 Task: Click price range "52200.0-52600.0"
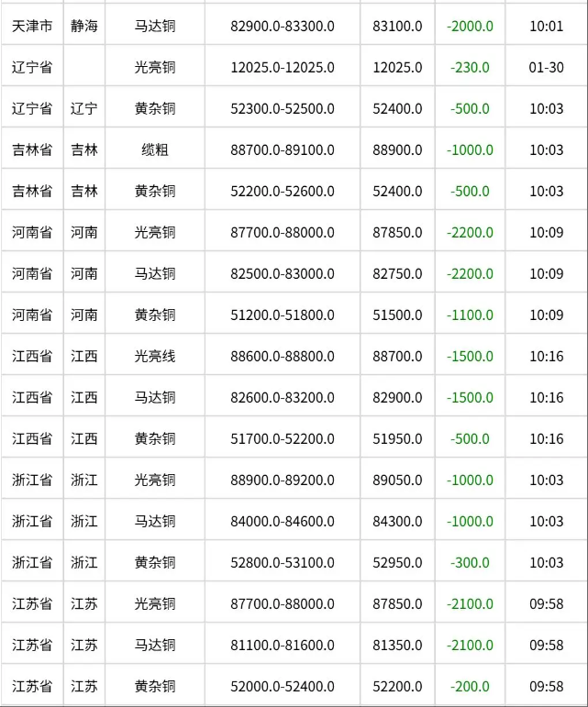click(x=283, y=191)
